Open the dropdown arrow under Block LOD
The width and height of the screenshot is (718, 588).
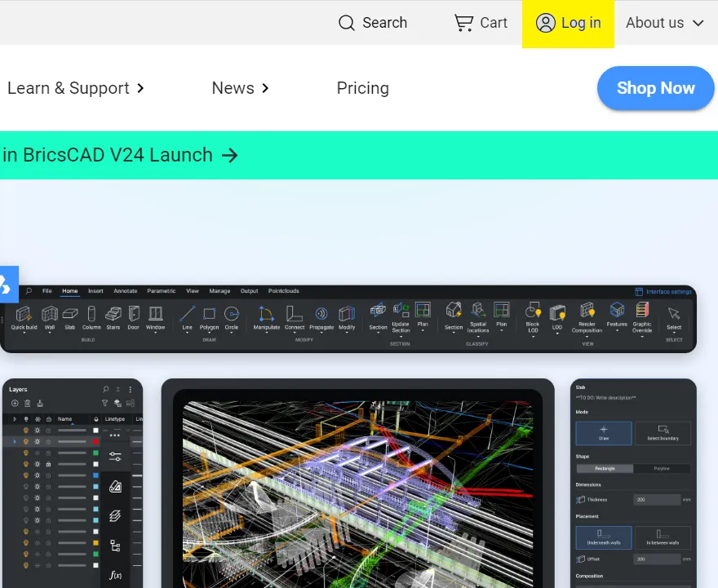click(533, 337)
